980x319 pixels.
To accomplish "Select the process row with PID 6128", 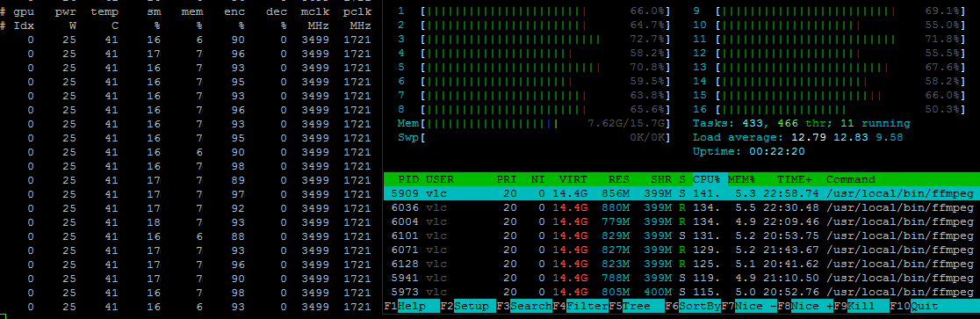I will (682, 264).
